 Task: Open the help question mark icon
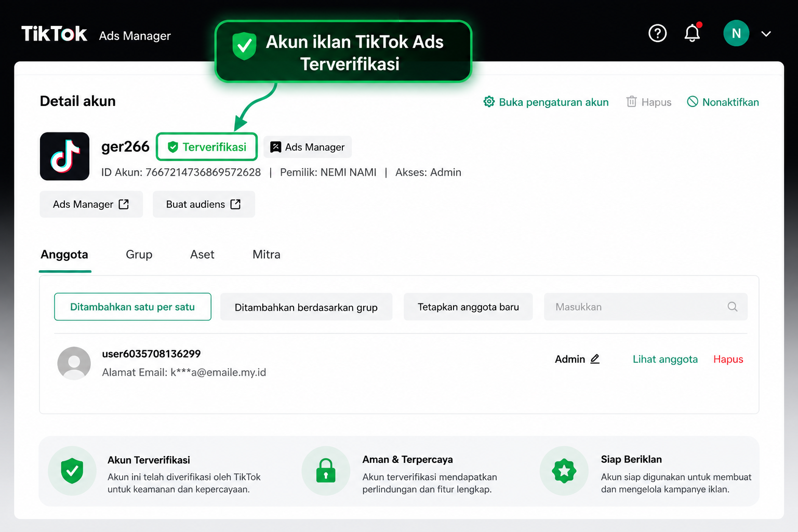(x=657, y=33)
